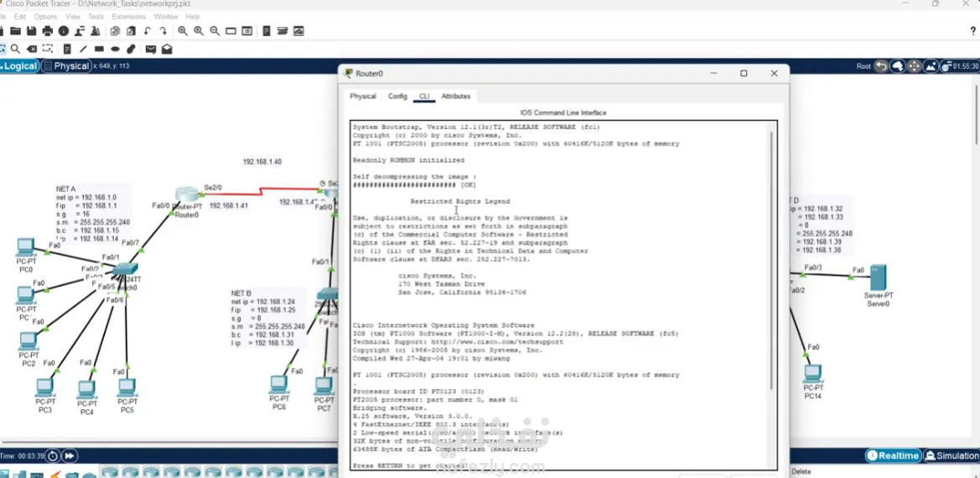Add a Simple PDU envelope
Viewport: 980px width, 478px height.
pyautogui.click(x=151, y=49)
